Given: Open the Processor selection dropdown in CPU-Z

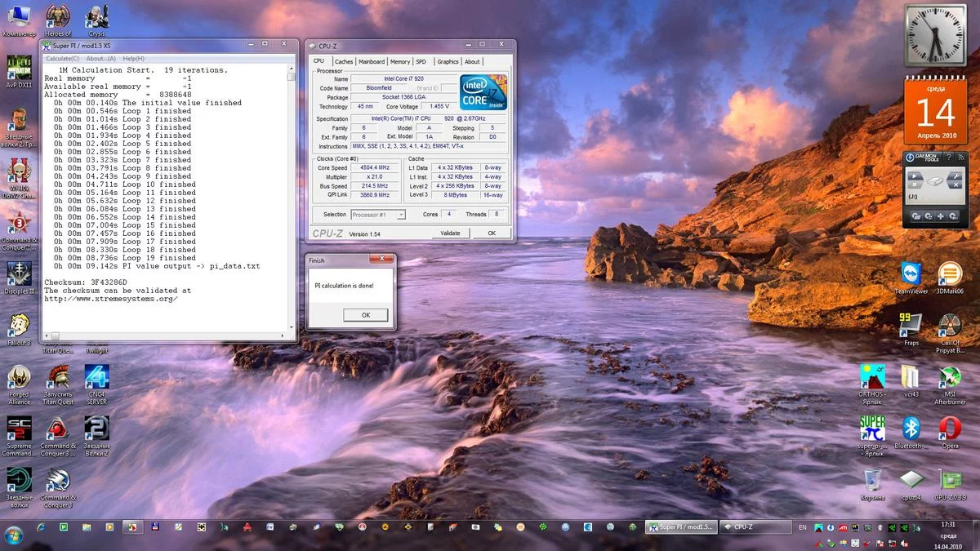Looking at the screenshot, I should click(378, 215).
